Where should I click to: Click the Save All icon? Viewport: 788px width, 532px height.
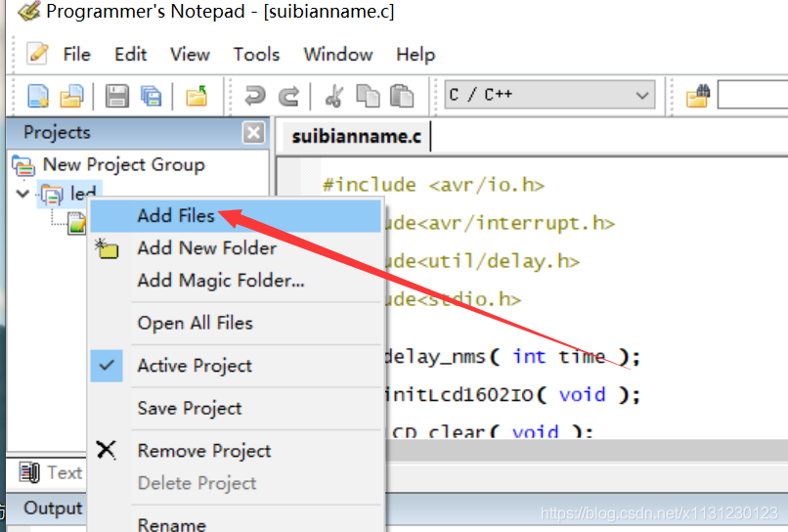pyautogui.click(x=151, y=96)
